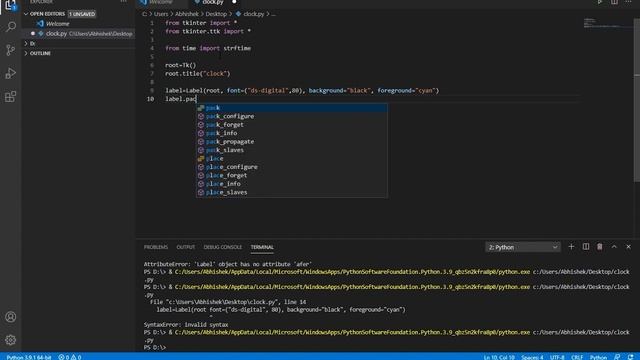The image size is (640, 360).
Task: Choose 'pack_configure' suggestion
Action: pos(291,116)
